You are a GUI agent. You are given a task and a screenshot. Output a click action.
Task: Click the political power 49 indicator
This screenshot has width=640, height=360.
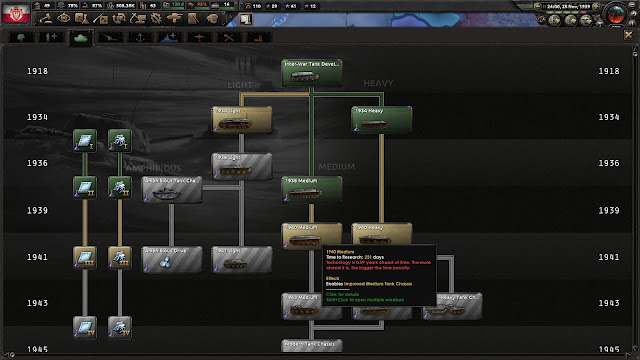(43, 6)
